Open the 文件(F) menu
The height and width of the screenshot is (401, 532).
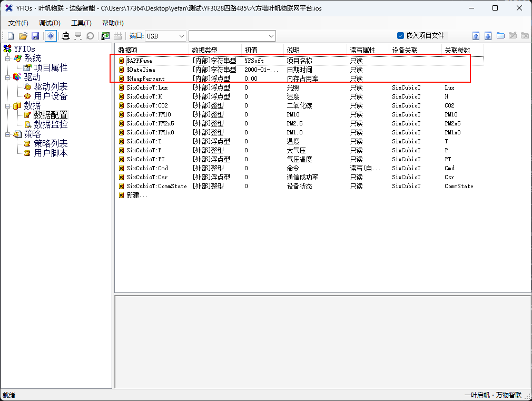(18, 23)
